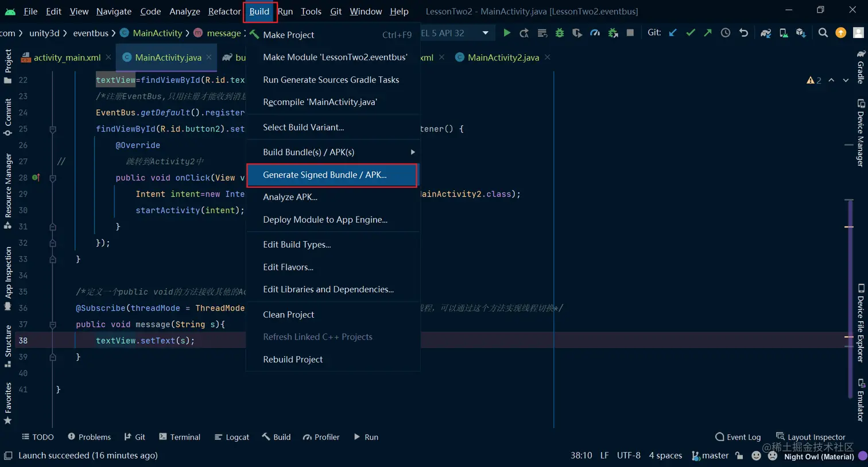Click Apply Changes and Restart Activity icon
This screenshot has height=467, width=868.
click(524, 33)
